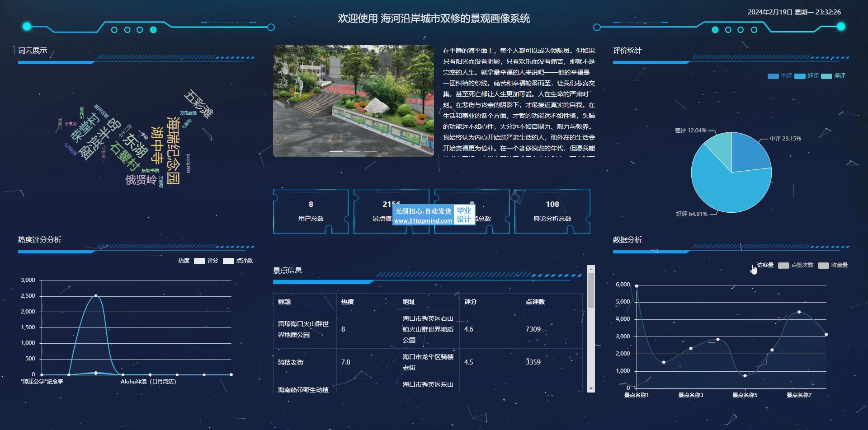868x430 pixels.
Task: Toggle the 收藏量 series legend
Action: click(833, 265)
